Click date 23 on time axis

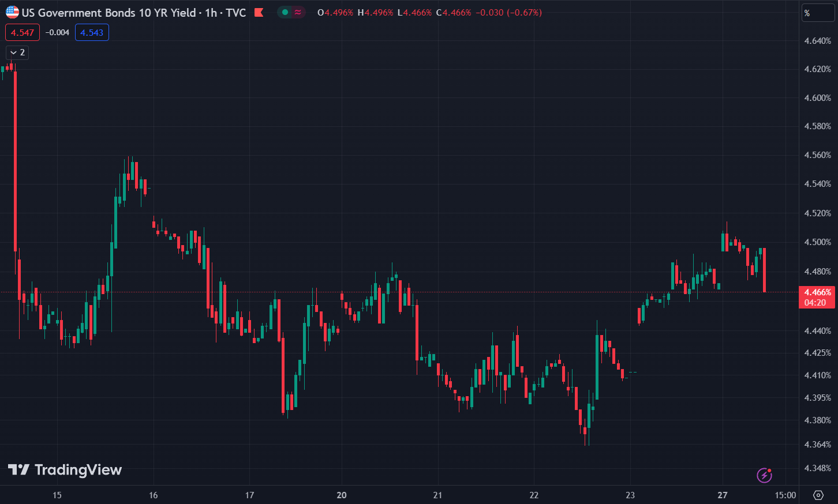point(630,495)
